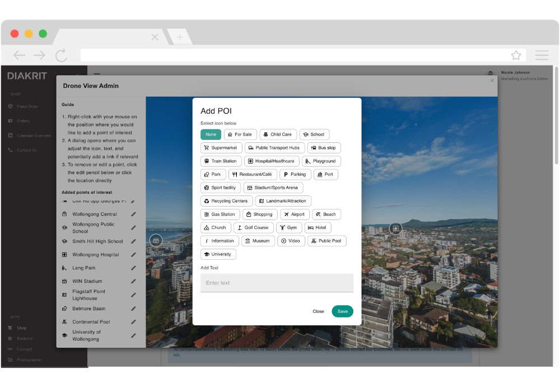Select the Supermarket icon chip

tap(221, 148)
